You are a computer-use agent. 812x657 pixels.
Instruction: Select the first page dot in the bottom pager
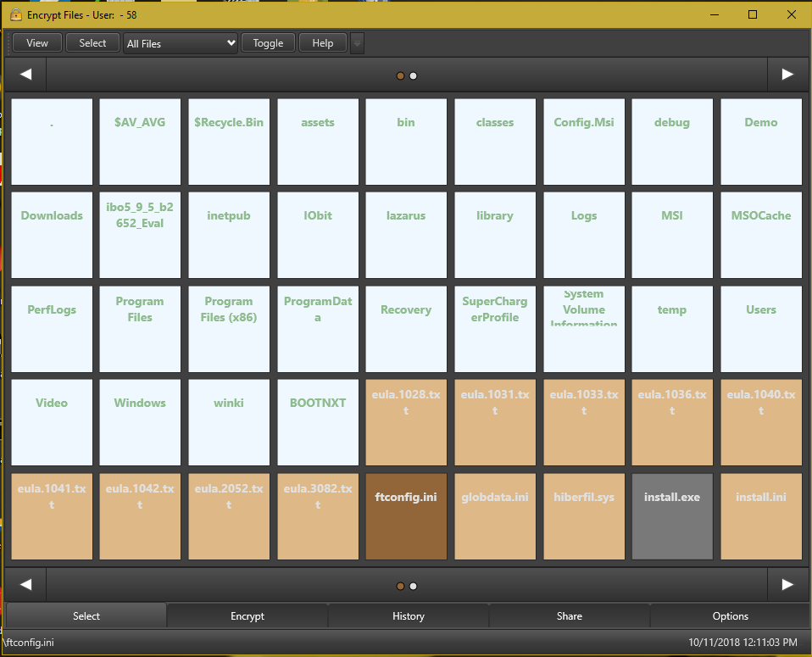[400, 586]
